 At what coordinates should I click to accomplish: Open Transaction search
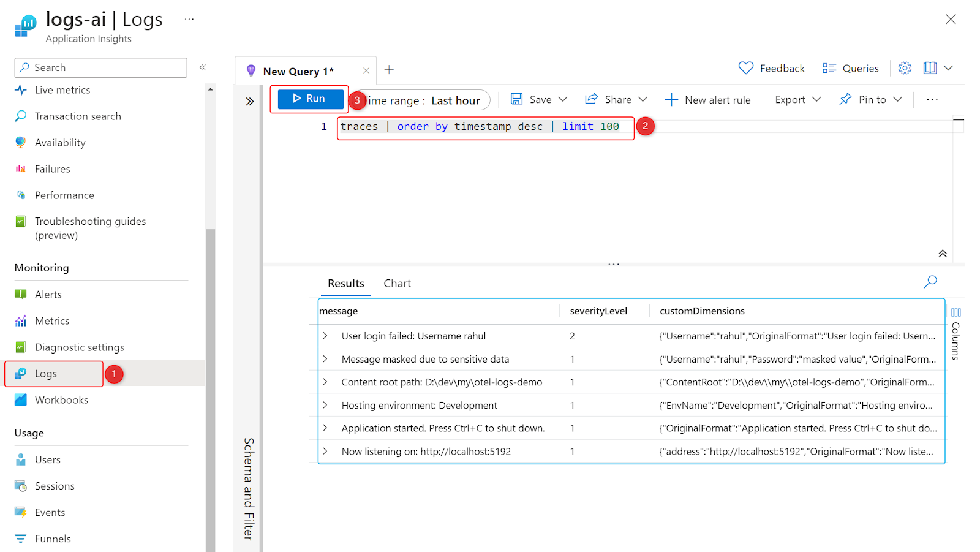tap(78, 116)
